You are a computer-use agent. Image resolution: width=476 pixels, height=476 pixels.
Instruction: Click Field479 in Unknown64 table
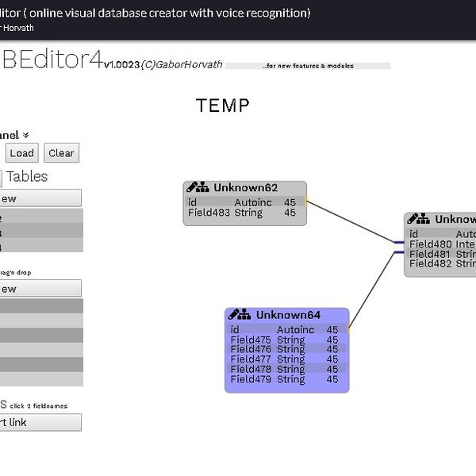click(251, 379)
